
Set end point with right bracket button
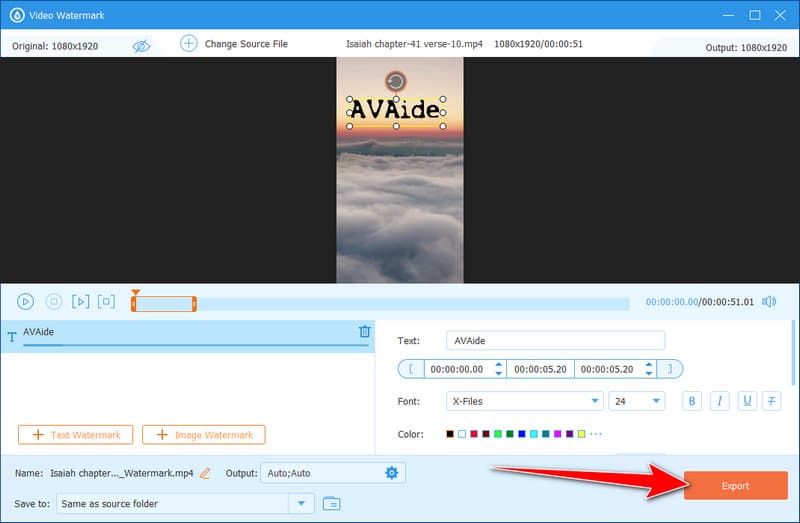tap(670, 369)
